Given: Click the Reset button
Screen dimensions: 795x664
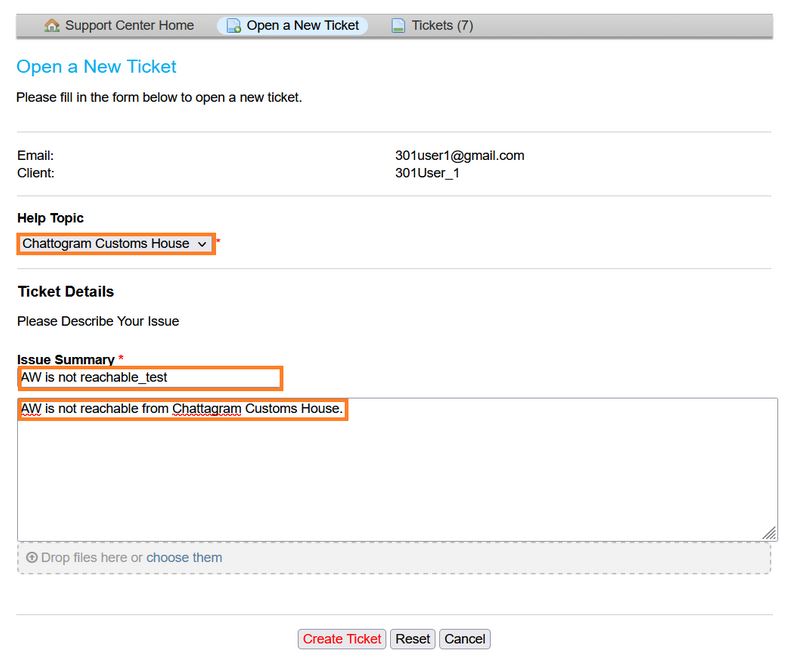Looking at the screenshot, I should pyautogui.click(x=413, y=639).
